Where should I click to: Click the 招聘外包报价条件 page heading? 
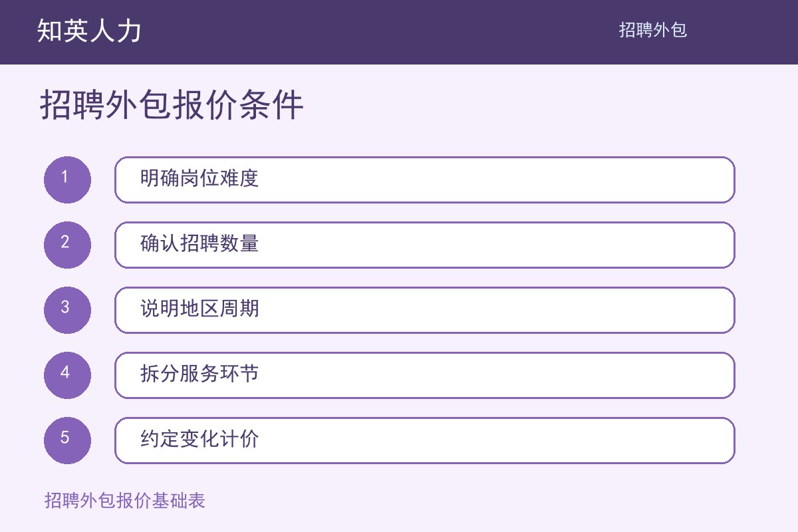pos(172,105)
